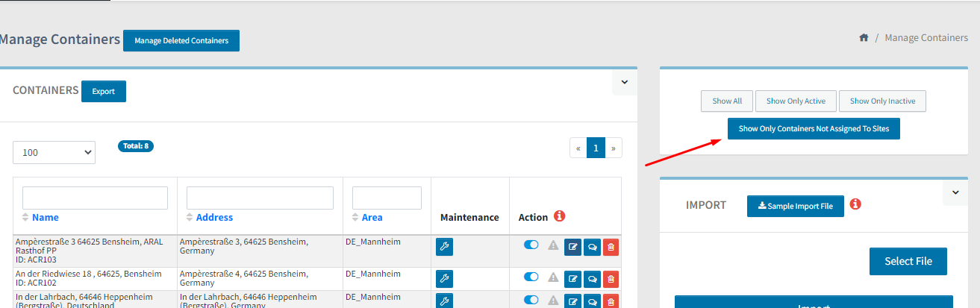Select page 1 in pagination
The height and width of the screenshot is (308, 980).
pyautogui.click(x=596, y=148)
